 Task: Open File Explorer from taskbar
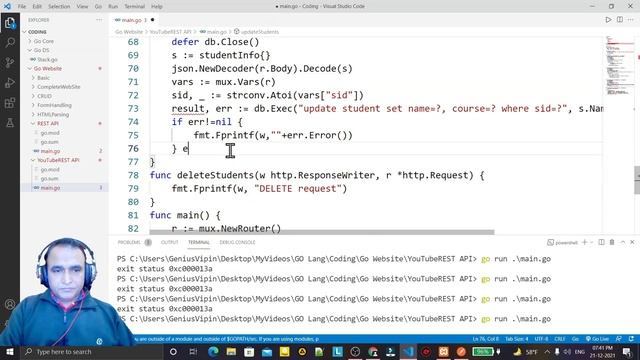click(231, 351)
